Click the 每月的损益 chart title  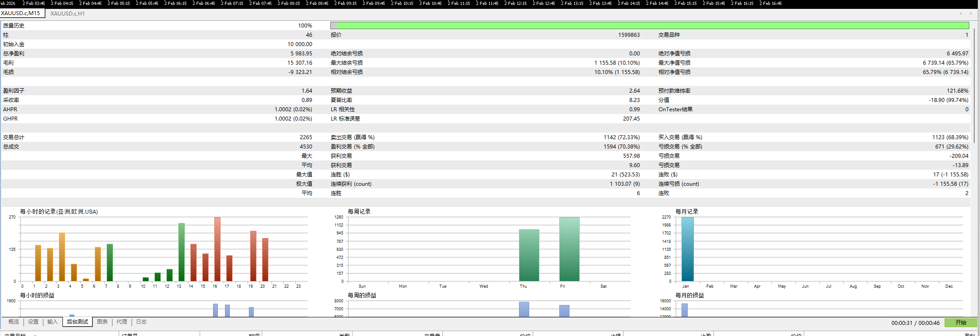coord(689,295)
